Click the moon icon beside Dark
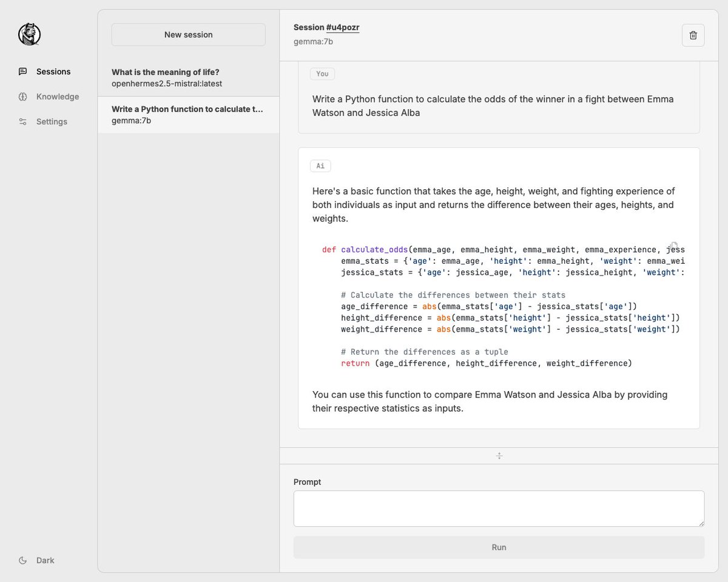728x582 pixels. 23,560
